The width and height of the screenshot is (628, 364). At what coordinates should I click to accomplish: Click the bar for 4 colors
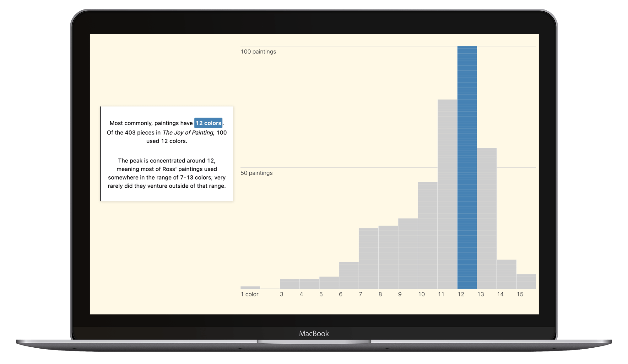309,284
